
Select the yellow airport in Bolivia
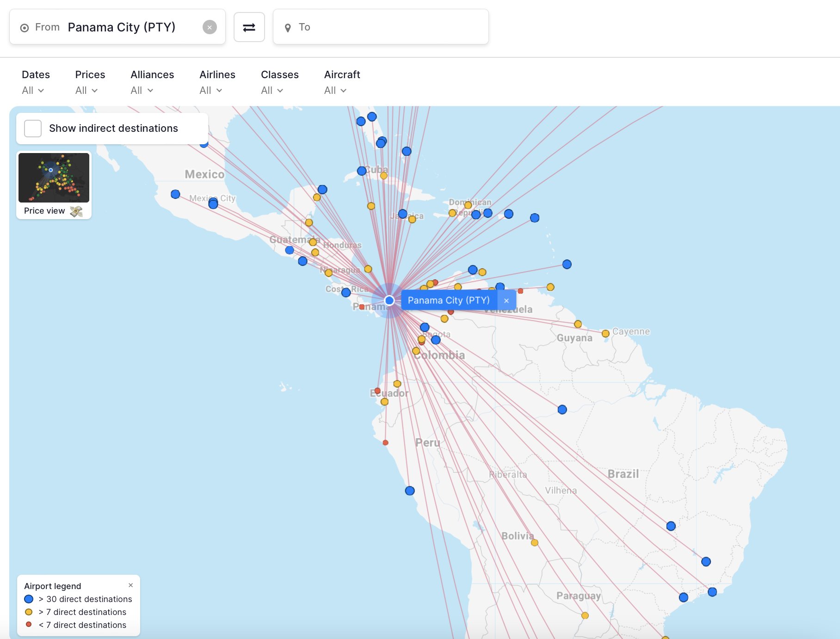(x=535, y=542)
